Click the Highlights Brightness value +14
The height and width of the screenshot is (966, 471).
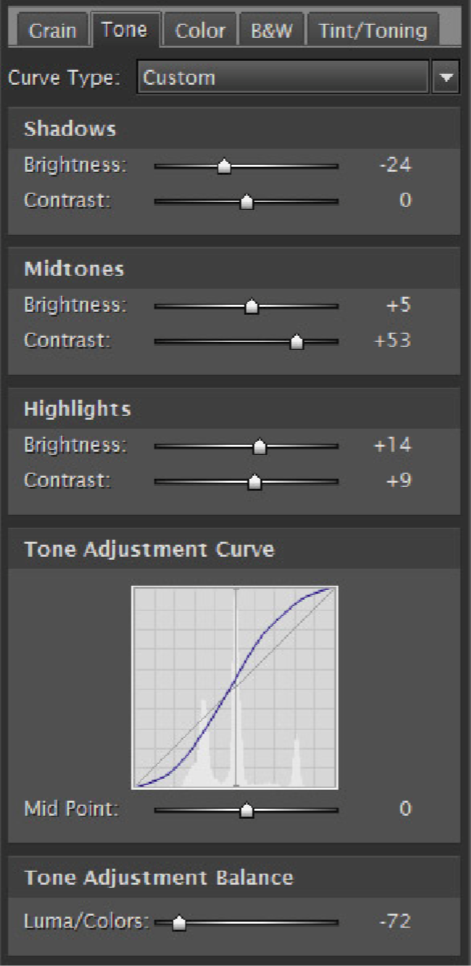click(x=393, y=445)
